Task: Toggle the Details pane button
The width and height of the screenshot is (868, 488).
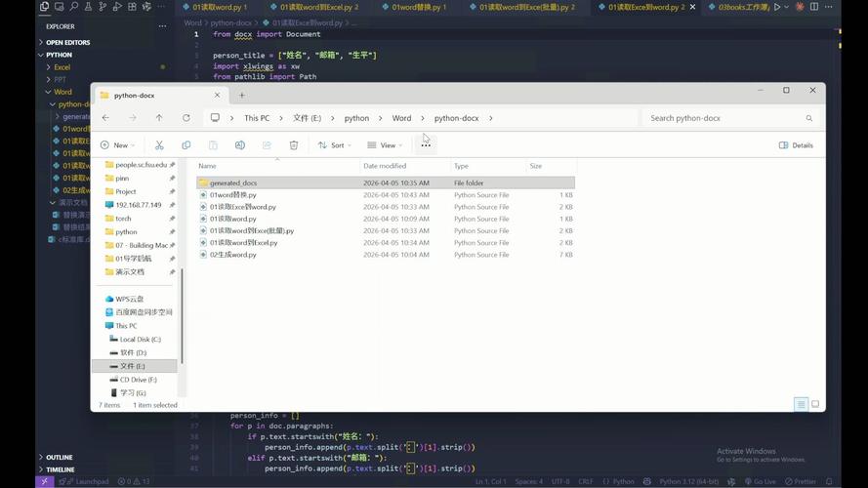Action: tap(796, 145)
